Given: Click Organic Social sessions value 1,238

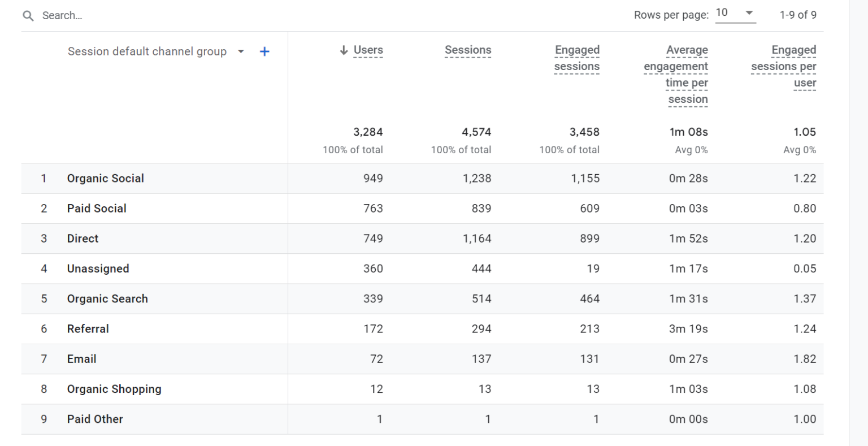Looking at the screenshot, I should 477,179.
